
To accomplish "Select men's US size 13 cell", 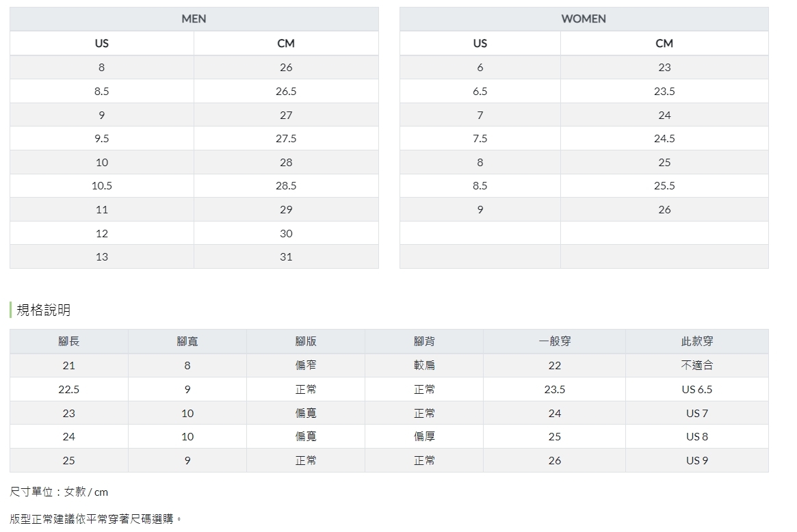I will coord(102,257).
